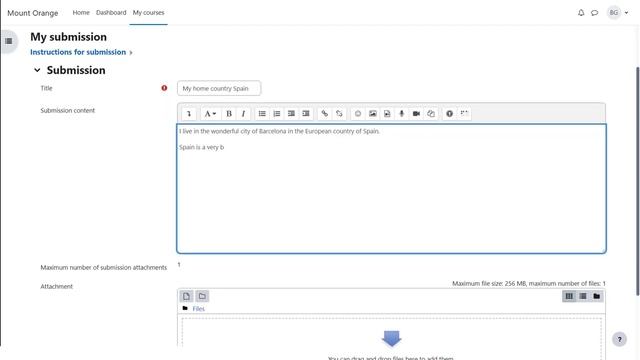Image resolution: width=640 pixels, height=360 pixels.
Task: Open the manage files icon
Action: coord(431,113)
